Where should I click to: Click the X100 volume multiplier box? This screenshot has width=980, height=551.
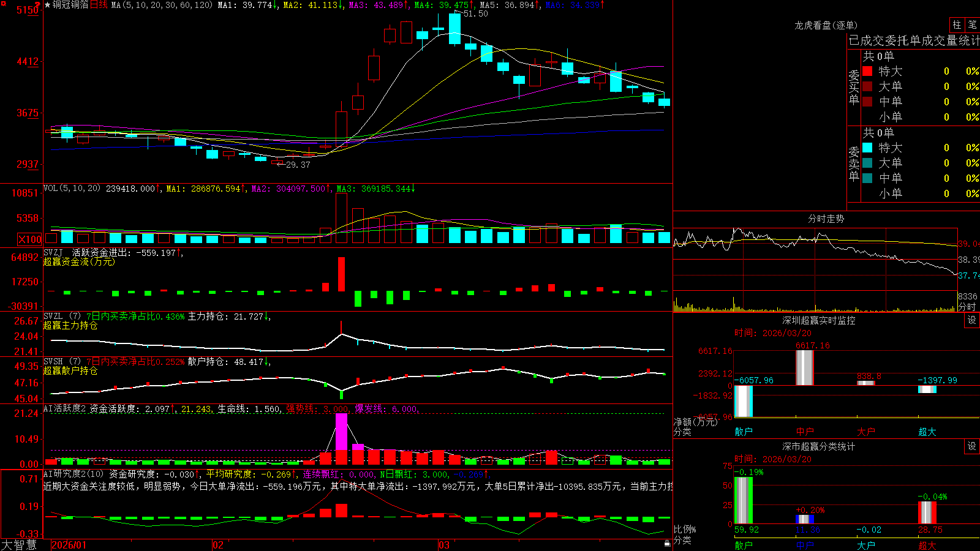point(29,239)
